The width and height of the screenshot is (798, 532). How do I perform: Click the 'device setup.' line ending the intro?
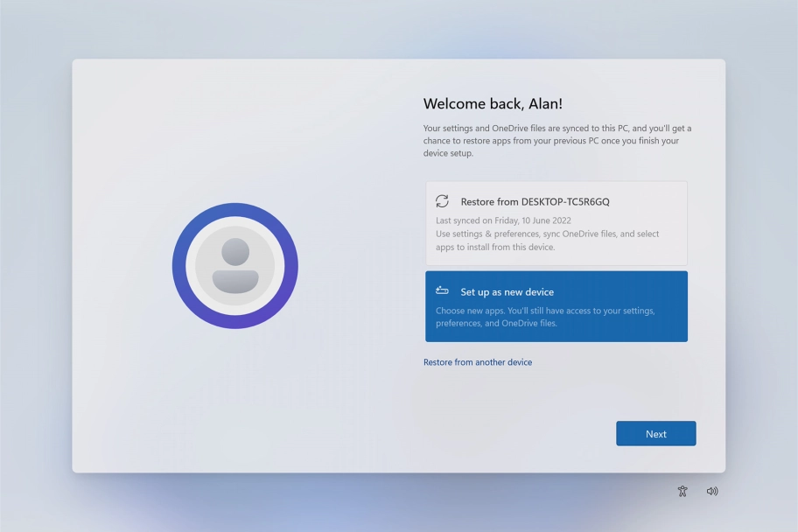coord(448,153)
